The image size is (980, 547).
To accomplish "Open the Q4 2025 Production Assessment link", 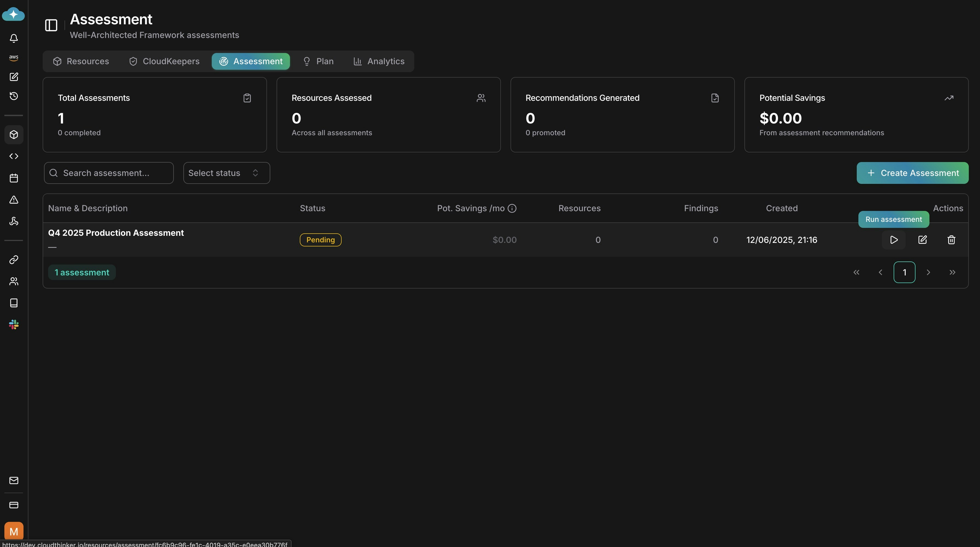I will coord(116,233).
